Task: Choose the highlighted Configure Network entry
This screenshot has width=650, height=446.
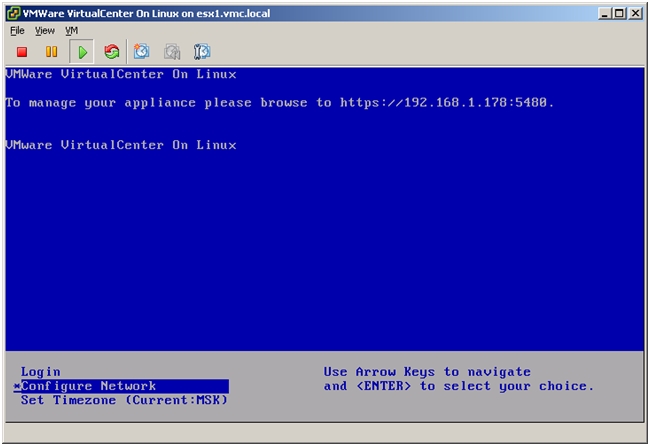Action: (x=88, y=386)
